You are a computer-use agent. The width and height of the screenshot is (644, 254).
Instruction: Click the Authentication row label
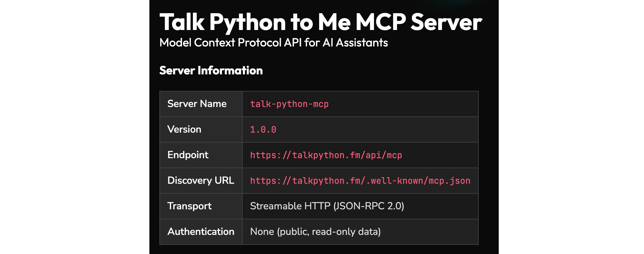click(x=201, y=232)
